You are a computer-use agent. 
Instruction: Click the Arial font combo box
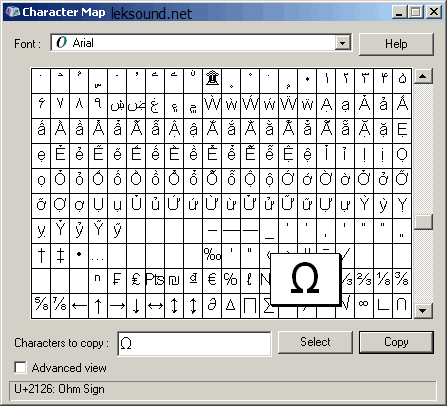click(201, 43)
